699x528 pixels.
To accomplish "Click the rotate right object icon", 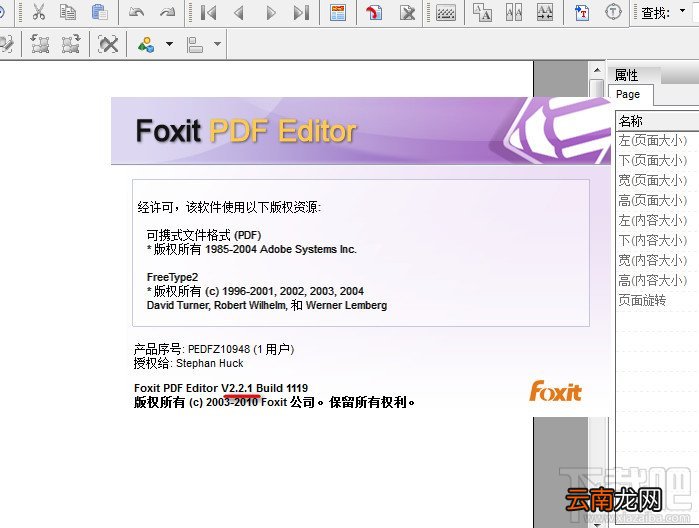I will (71, 44).
